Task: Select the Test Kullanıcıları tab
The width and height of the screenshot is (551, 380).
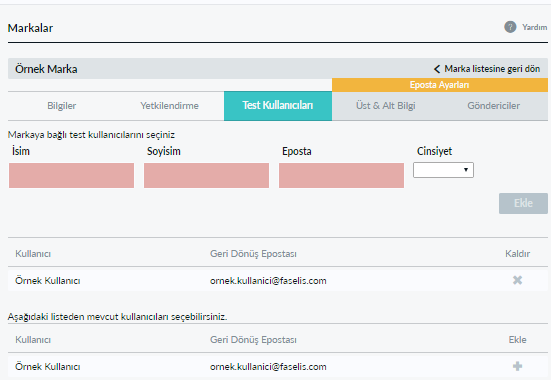Action: [x=278, y=106]
